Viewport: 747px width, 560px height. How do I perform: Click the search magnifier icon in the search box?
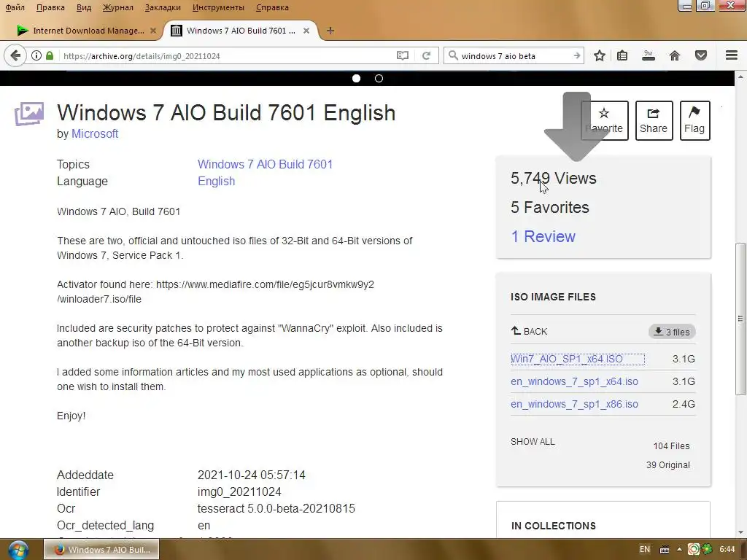pyautogui.click(x=454, y=55)
